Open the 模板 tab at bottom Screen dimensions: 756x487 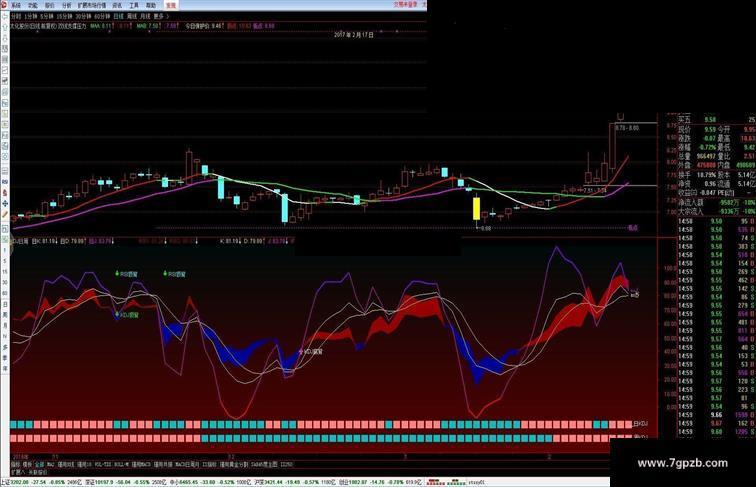[x=28, y=464]
